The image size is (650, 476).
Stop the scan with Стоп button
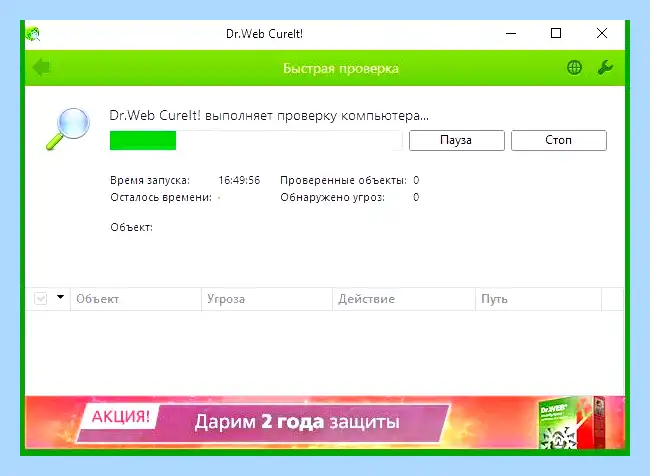[558, 140]
